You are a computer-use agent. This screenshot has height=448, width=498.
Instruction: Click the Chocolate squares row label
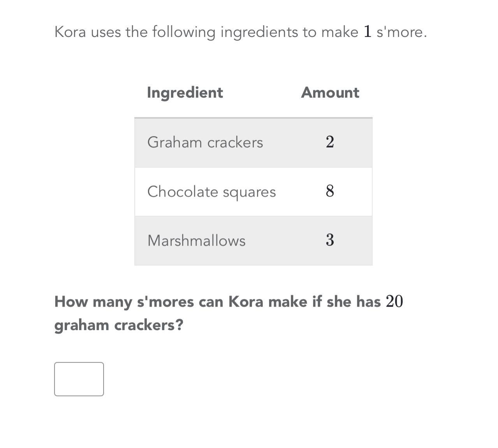click(x=211, y=192)
